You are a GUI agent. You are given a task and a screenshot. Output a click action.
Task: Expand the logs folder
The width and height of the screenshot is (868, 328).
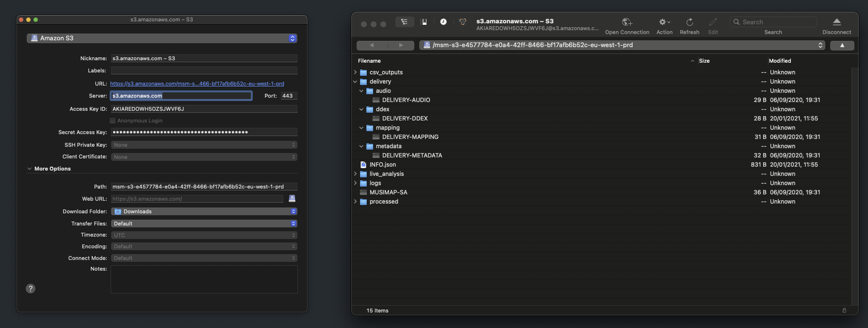355,183
